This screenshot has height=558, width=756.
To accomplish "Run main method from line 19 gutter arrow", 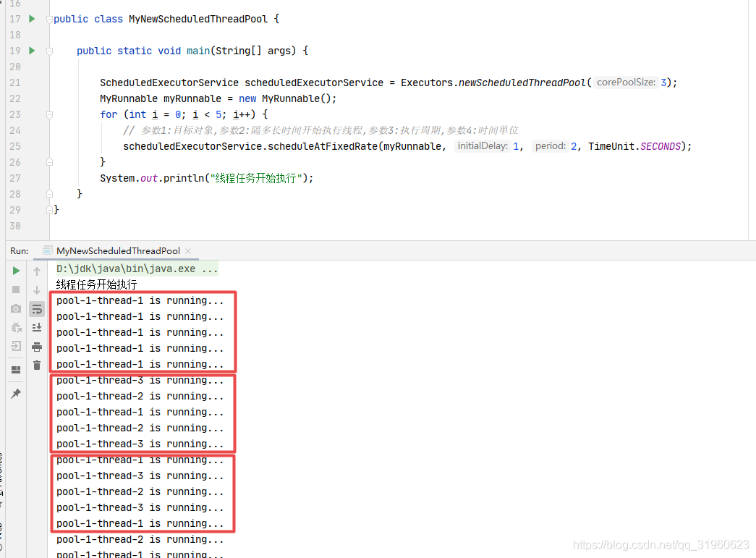I will 32,51.
